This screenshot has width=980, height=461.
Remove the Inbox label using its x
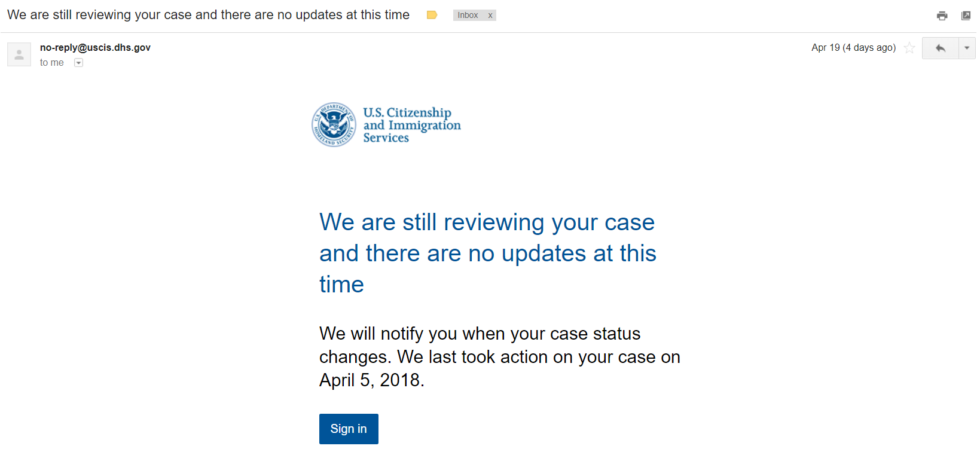[x=490, y=16]
